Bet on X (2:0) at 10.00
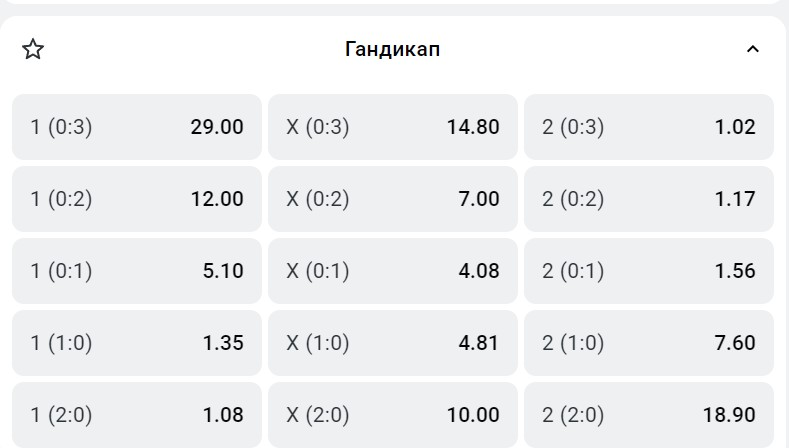The width and height of the screenshot is (789, 448). [x=393, y=414]
